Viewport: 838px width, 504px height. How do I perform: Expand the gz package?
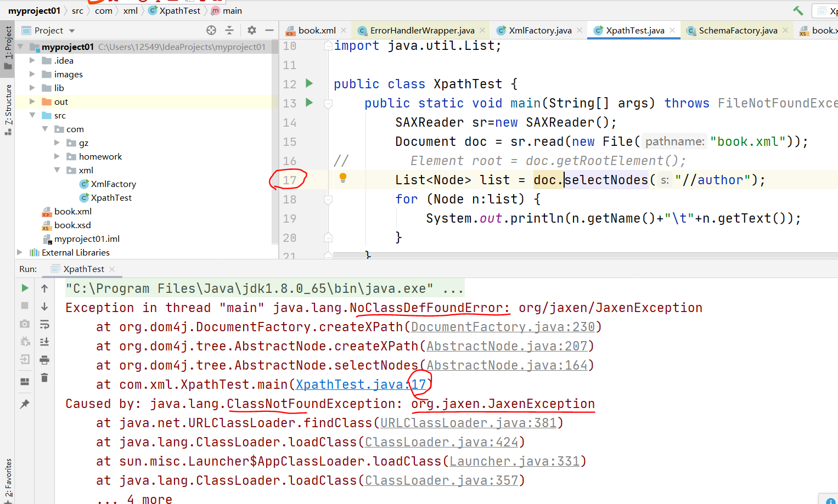(x=57, y=143)
